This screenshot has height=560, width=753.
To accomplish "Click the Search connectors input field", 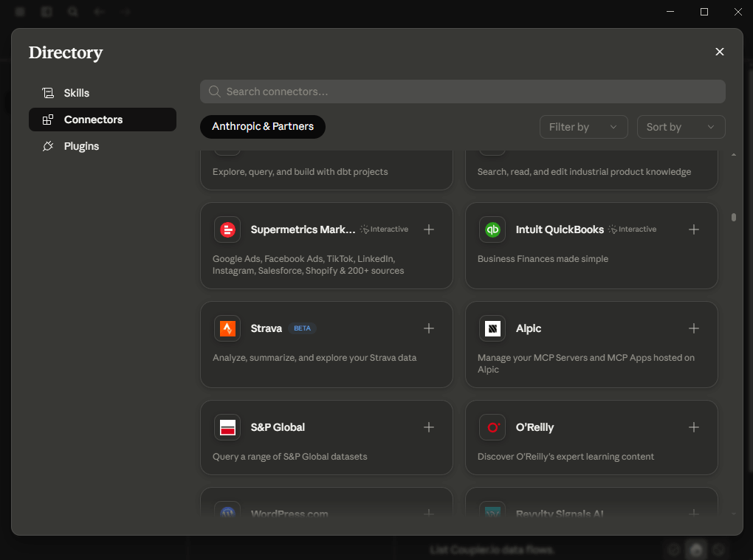I will pos(462,91).
